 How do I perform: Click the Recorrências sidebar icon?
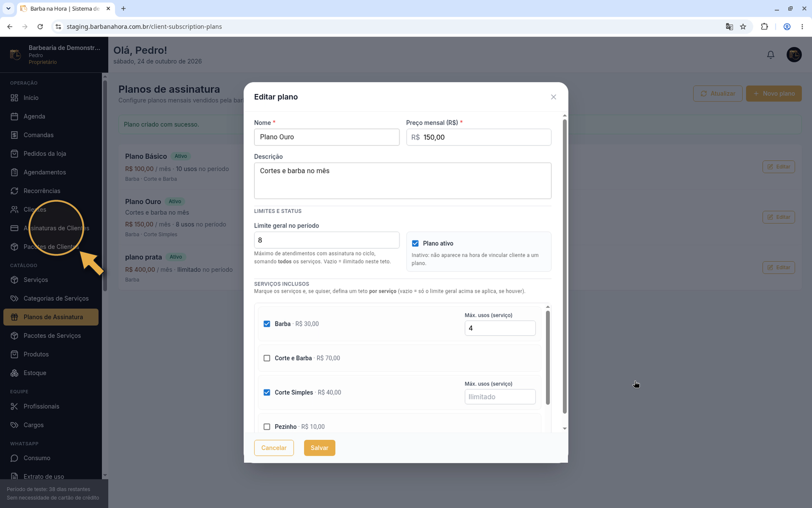click(x=14, y=191)
